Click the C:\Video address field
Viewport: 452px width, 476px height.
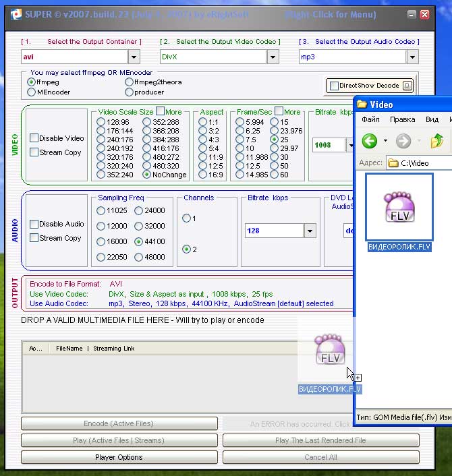[x=419, y=163]
